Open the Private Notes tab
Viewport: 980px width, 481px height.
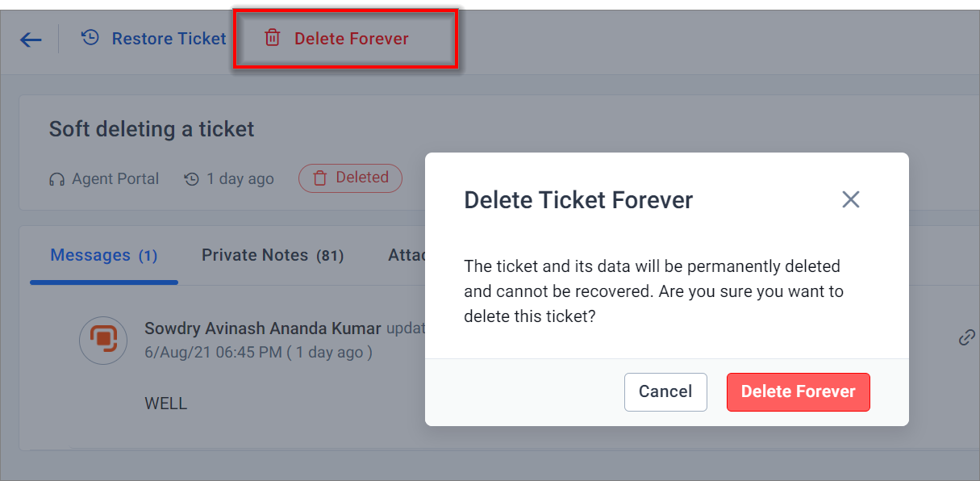tap(273, 256)
